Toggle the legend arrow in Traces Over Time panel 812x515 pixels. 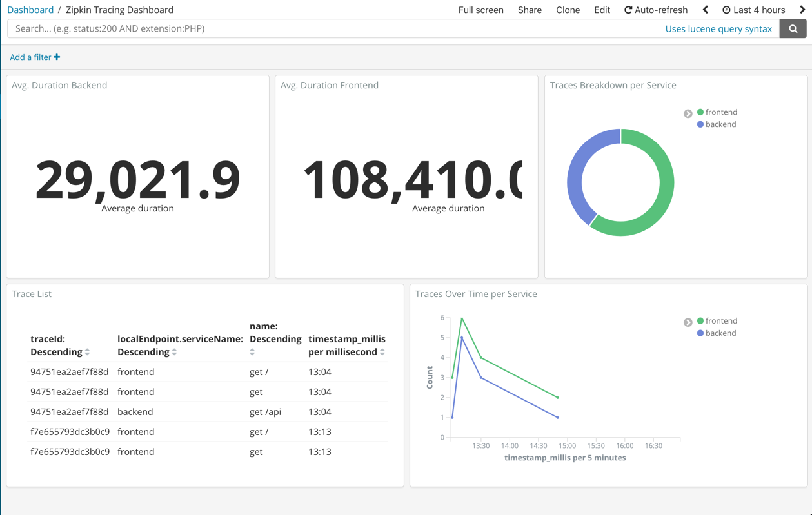point(688,322)
